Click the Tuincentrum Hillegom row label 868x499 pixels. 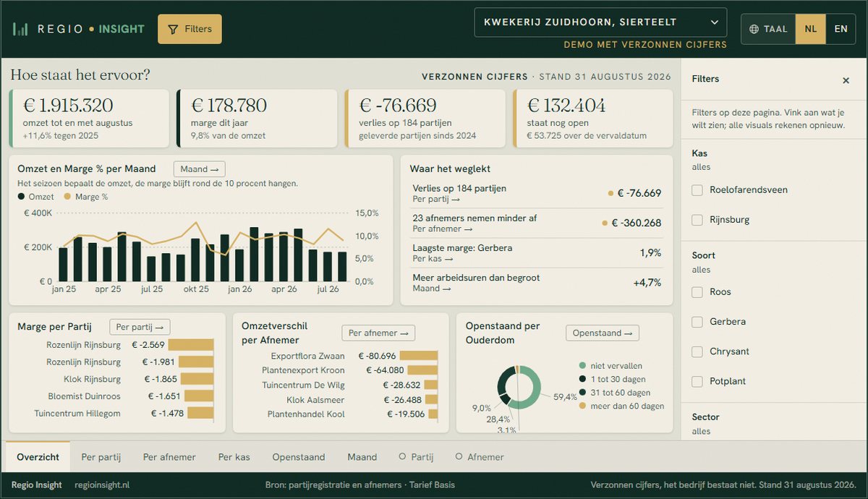coord(77,414)
